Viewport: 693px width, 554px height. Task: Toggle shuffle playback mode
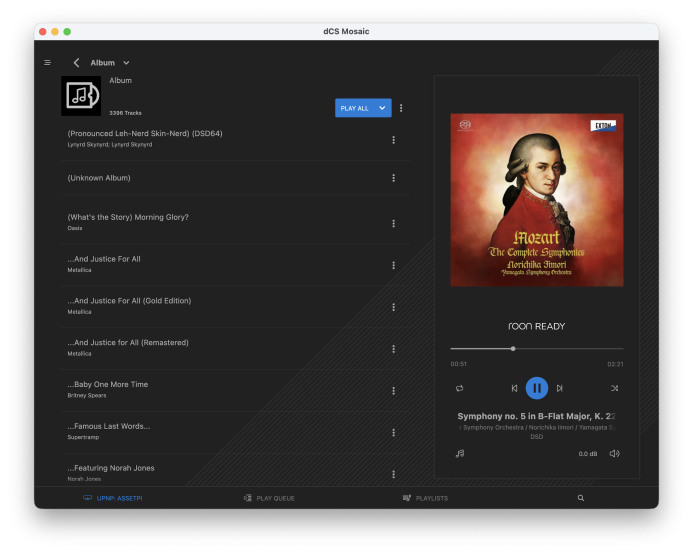tap(614, 388)
